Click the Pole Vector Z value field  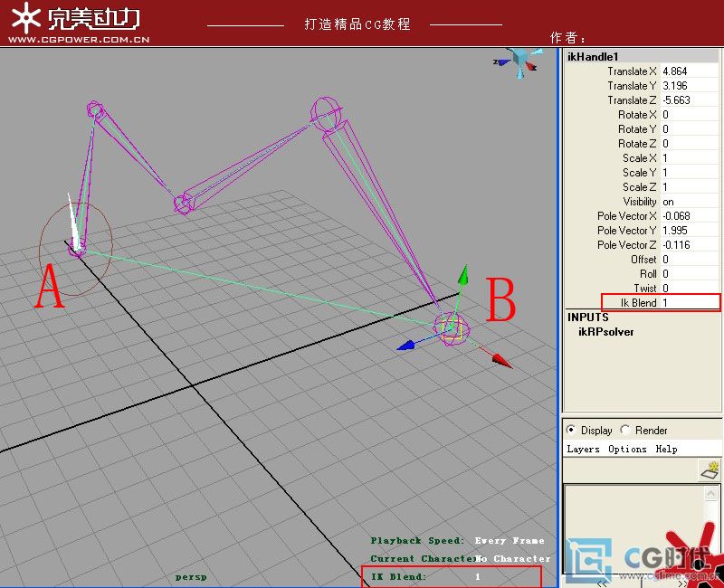click(x=690, y=244)
